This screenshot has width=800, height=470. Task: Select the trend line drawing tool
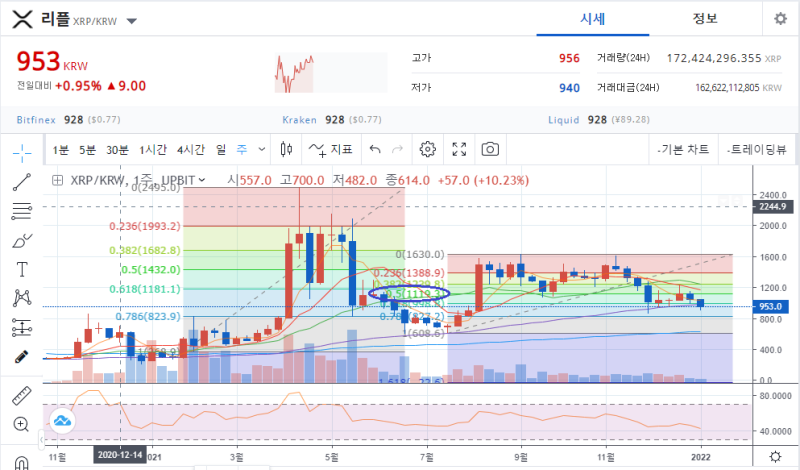click(22, 182)
